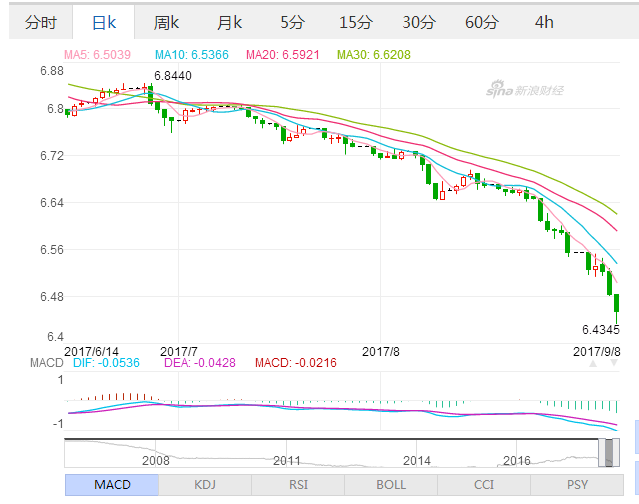Switch to the 5分 interval tab

tap(292, 22)
